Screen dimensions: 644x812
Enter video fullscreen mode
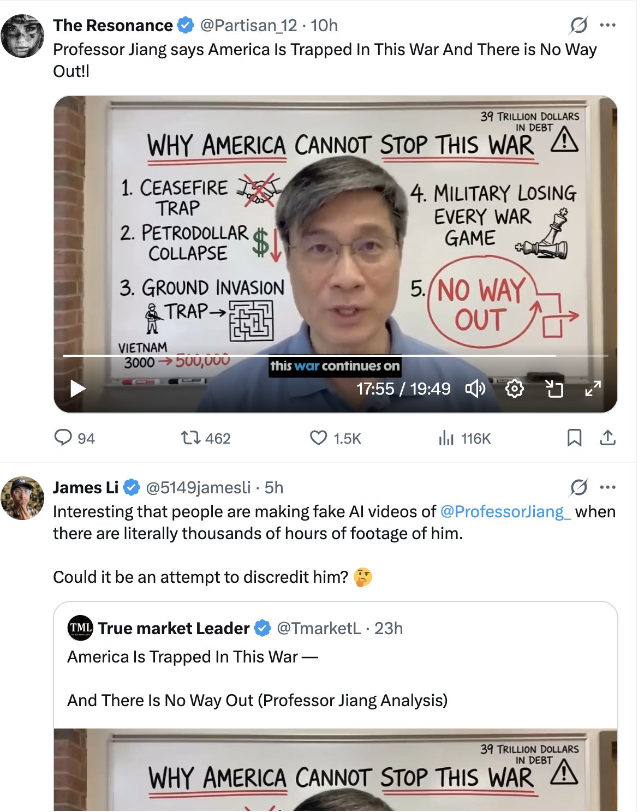pyautogui.click(x=593, y=389)
